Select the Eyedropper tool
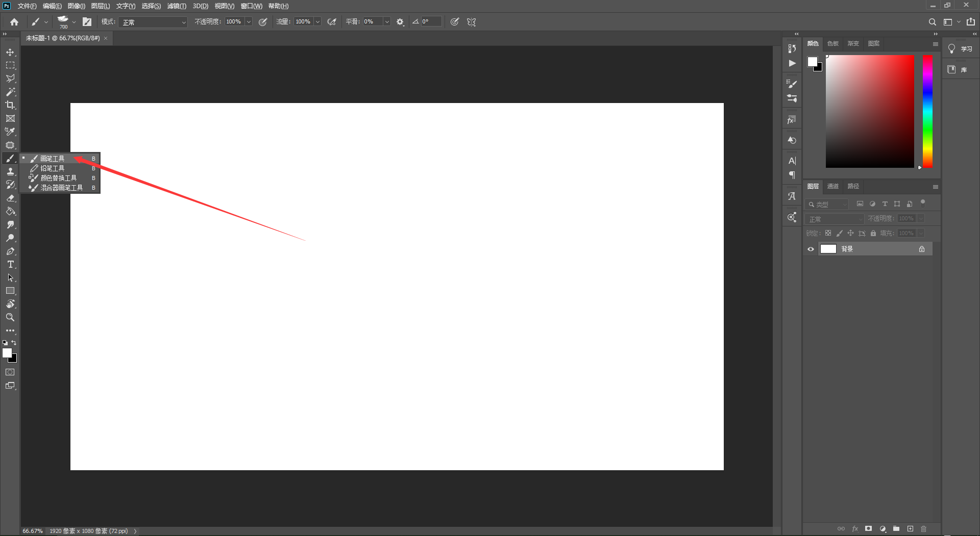This screenshot has height=536, width=980. [10, 132]
